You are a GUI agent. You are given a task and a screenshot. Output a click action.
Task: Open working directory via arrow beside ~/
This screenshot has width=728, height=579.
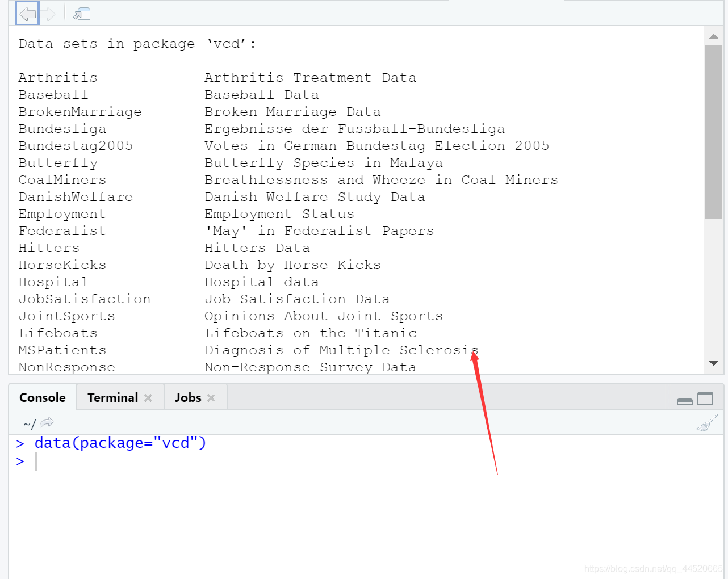pos(47,422)
